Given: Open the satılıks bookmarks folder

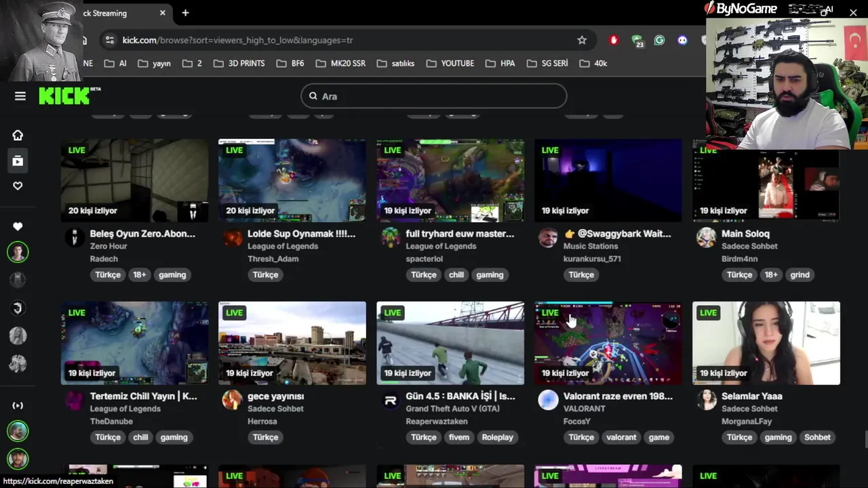Looking at the screenshot, I should (396, 63).
